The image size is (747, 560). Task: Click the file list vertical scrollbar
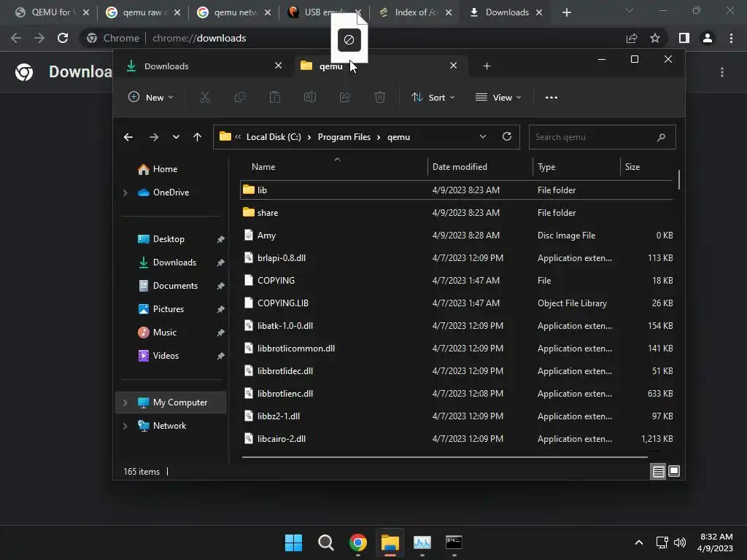tap(679, 179)
